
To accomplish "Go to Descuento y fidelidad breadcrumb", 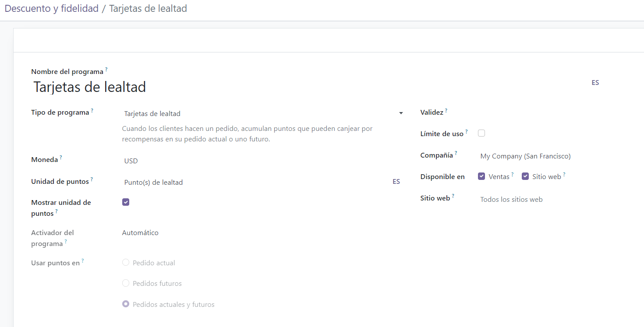I will click(51, 9).
